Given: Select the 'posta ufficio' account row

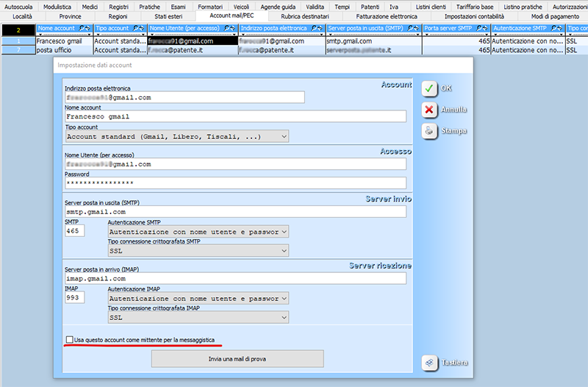Looking at the screenshot, I should pyautogui.click(x=64, y=50).
